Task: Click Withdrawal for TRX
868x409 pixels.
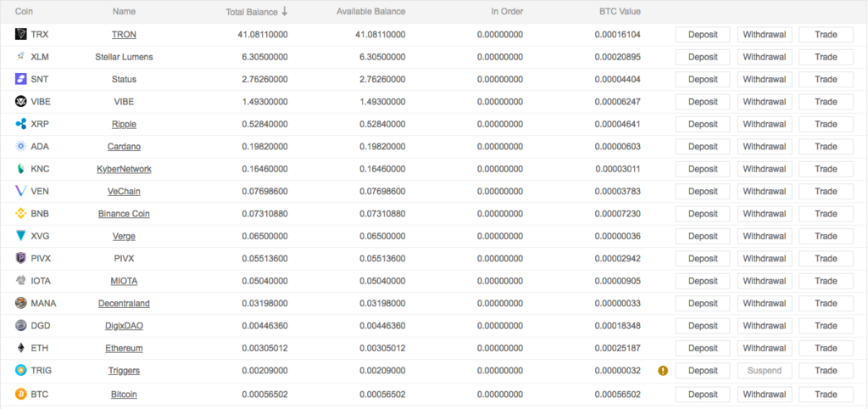Action: point(765,34)
